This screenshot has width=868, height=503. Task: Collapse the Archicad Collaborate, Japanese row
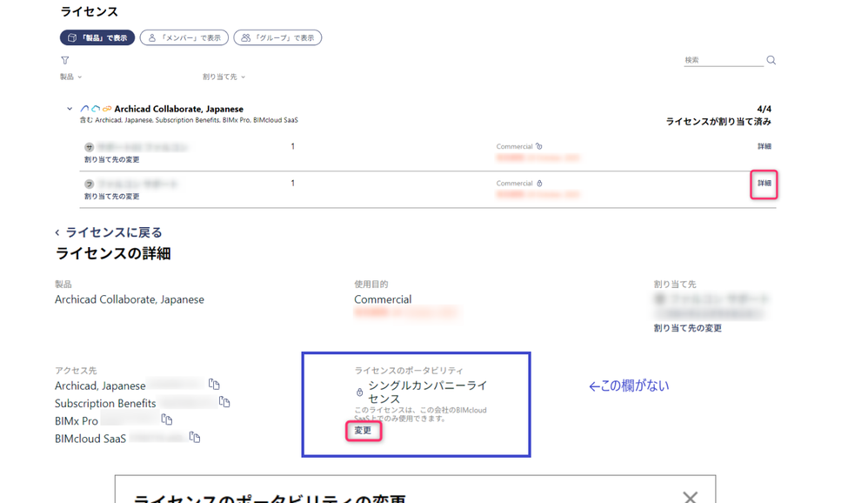coord(70,109)
